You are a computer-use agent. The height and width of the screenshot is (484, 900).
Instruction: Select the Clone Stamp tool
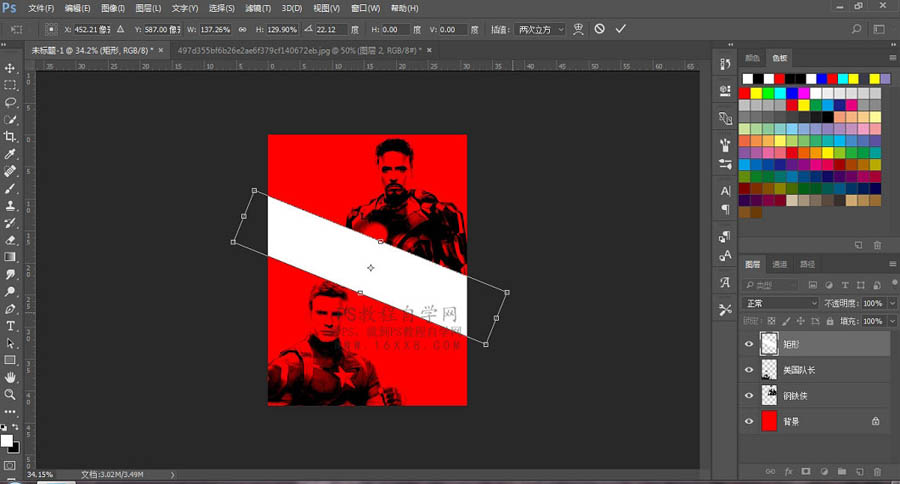(x=10, y=206)
